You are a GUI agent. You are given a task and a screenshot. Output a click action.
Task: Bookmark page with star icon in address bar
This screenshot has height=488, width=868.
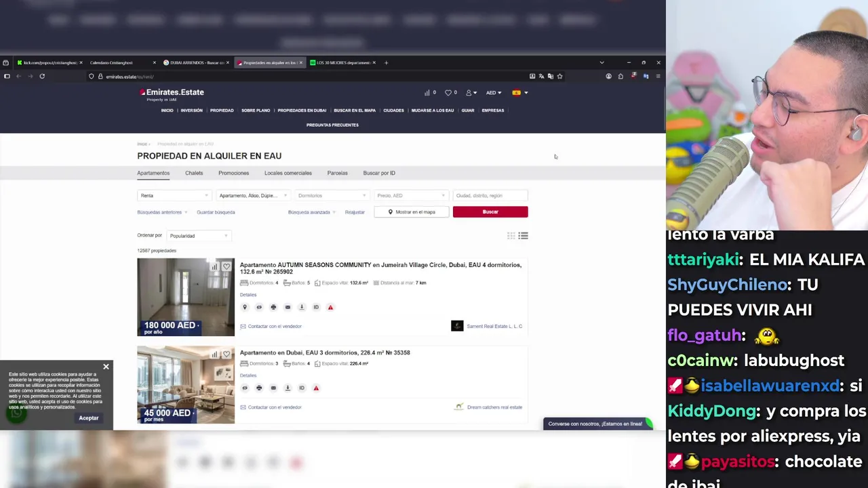point(559,77)
